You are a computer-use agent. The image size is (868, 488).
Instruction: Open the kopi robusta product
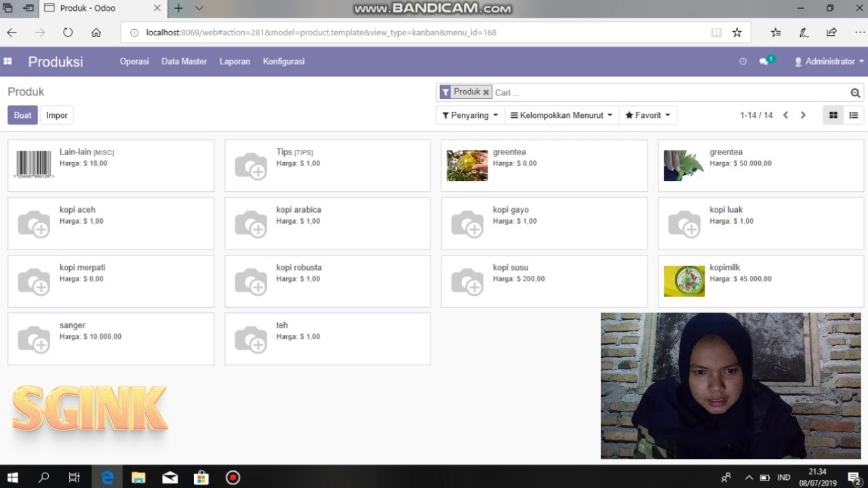click(328, 281)
